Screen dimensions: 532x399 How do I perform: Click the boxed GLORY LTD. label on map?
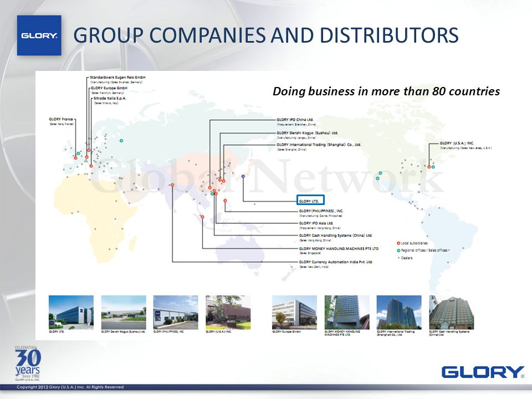pos(310,200)
